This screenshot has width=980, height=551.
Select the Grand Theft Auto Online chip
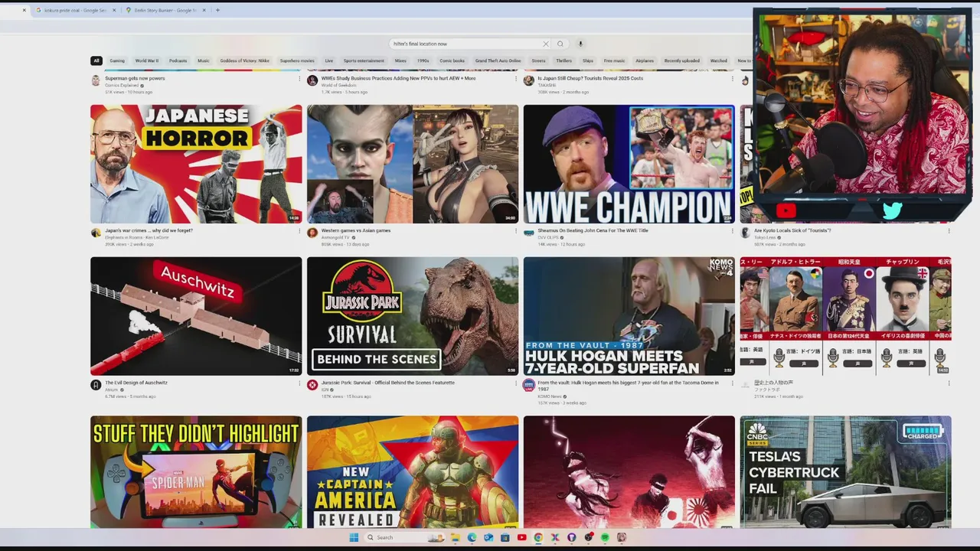(x=498, y=60)
